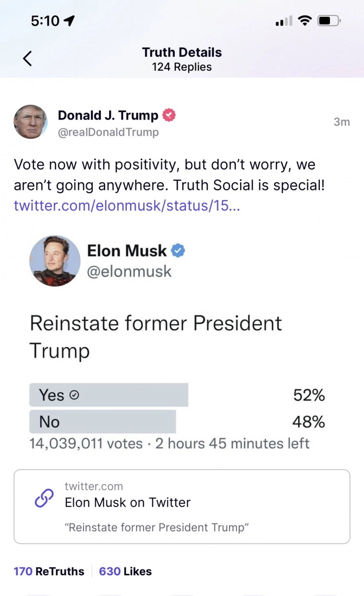
Task: Tap the Truth Details header title
Action: (x=182, y=52)
